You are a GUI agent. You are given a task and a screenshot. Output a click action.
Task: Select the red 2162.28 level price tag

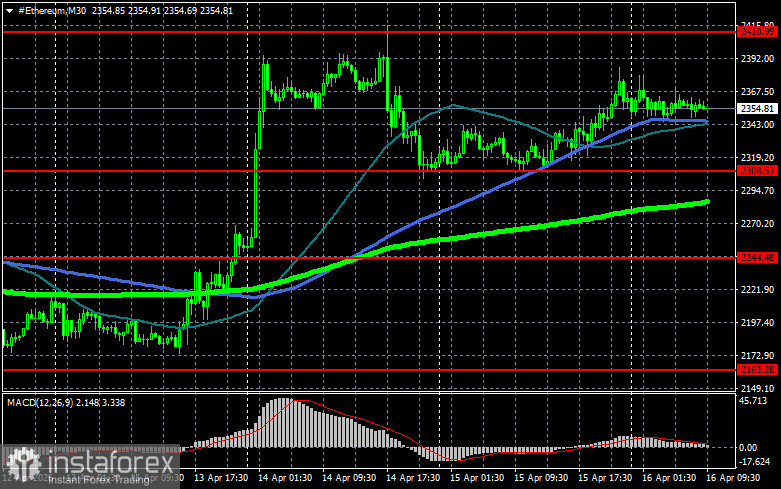click(758, 369)
